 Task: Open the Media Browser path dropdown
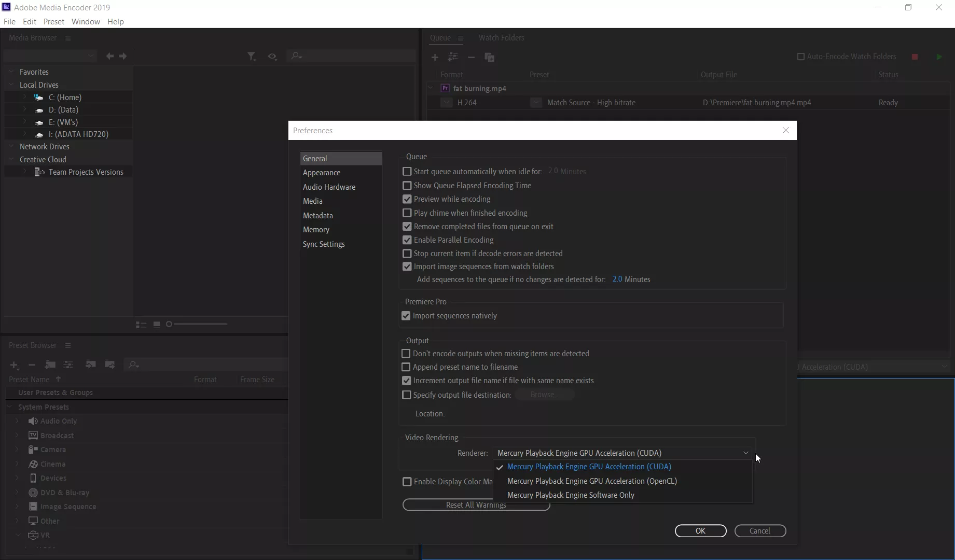tap(50, 55)
